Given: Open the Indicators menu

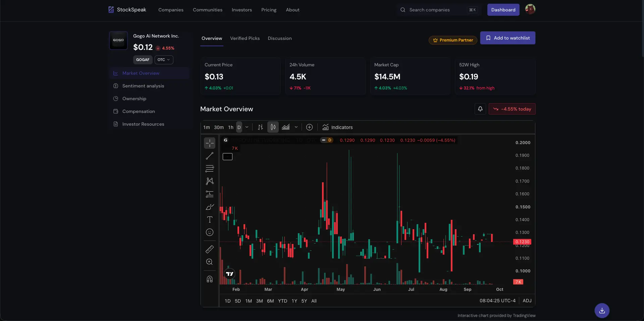Looking at the screenshot, I should click(x=338, y=127).
